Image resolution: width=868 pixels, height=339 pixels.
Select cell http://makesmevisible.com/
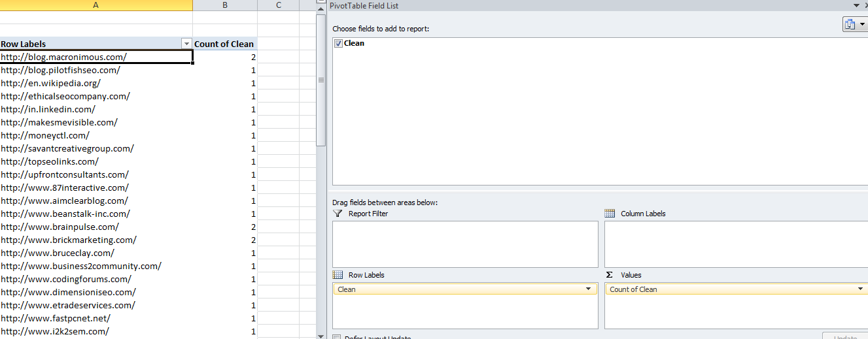96,122
